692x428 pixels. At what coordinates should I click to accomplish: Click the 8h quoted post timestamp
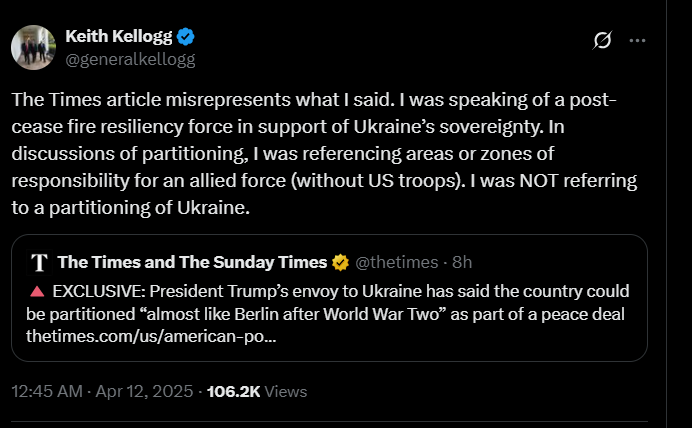point(462,263)
